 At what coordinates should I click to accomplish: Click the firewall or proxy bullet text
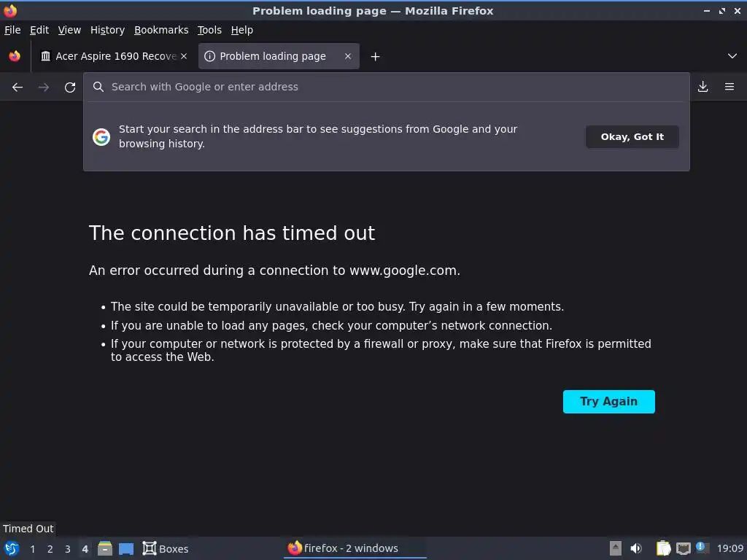pos(381,350)
